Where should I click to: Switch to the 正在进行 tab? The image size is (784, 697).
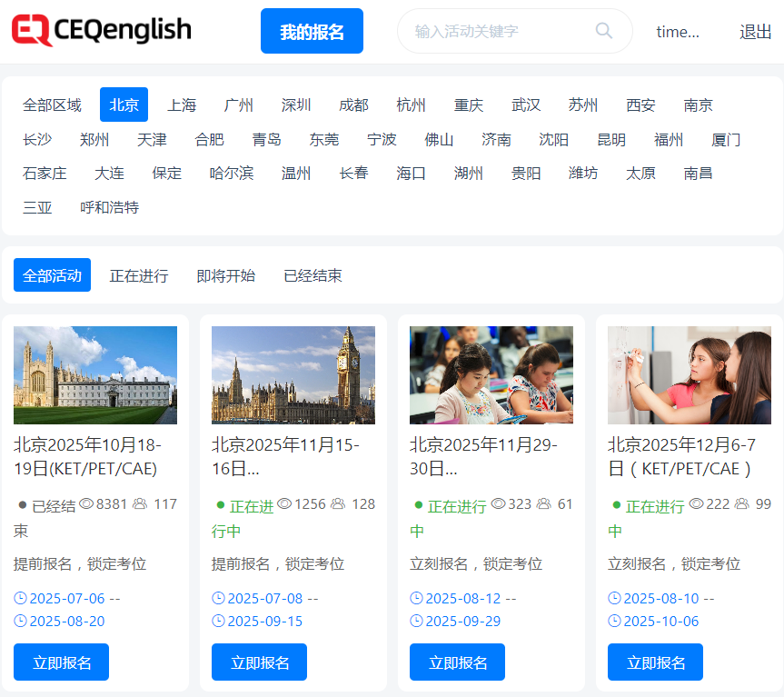point(139,275)
